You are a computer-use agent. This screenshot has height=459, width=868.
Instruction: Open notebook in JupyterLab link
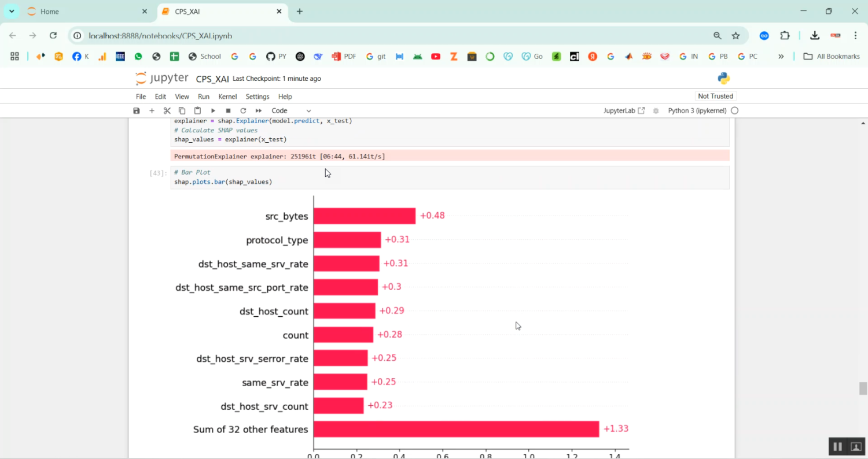click(623, 110)
